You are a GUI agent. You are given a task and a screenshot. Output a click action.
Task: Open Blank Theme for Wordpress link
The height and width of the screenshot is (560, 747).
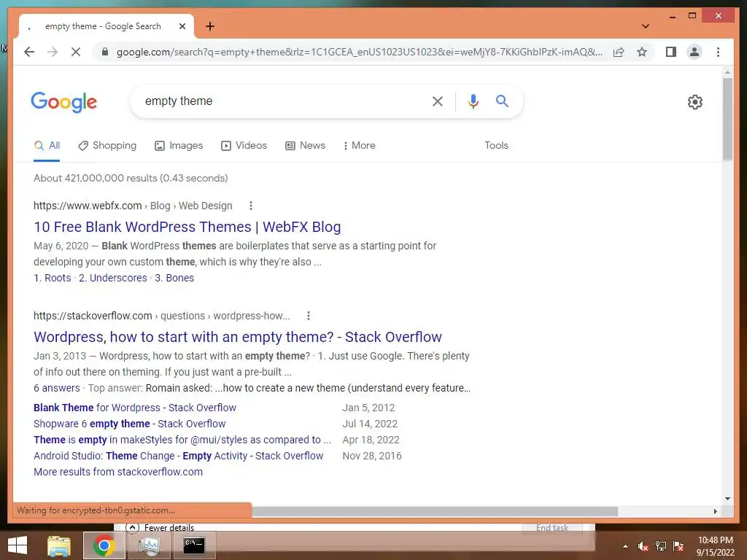(x=135, y=408)
